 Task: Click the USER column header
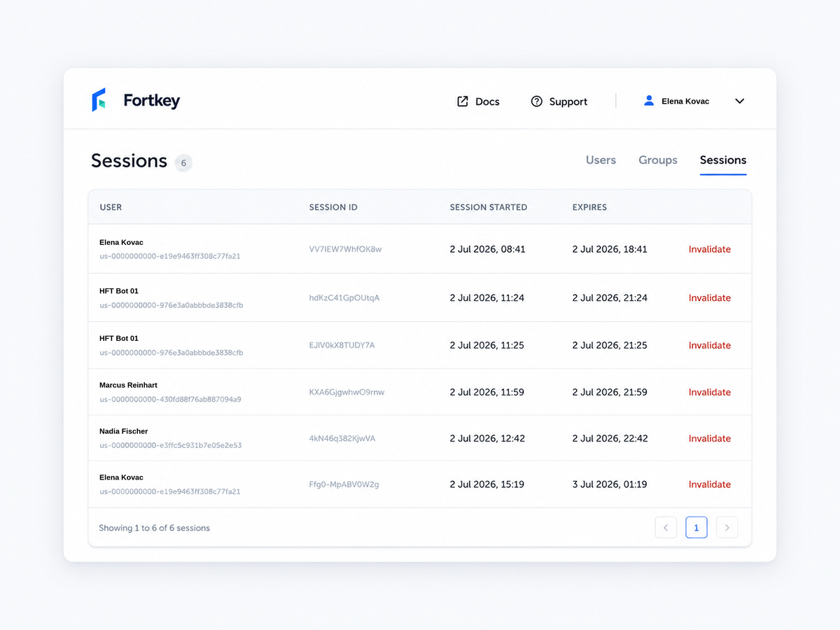[111, 207]
